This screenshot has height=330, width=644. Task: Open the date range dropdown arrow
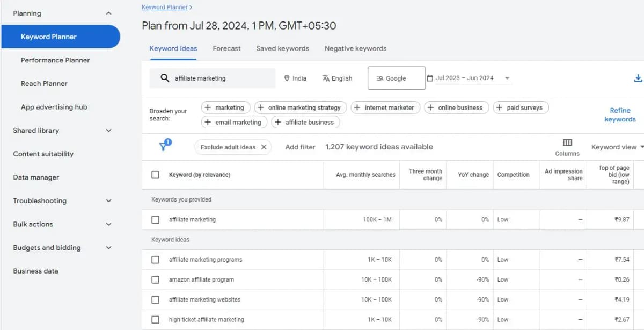point(507,78)
